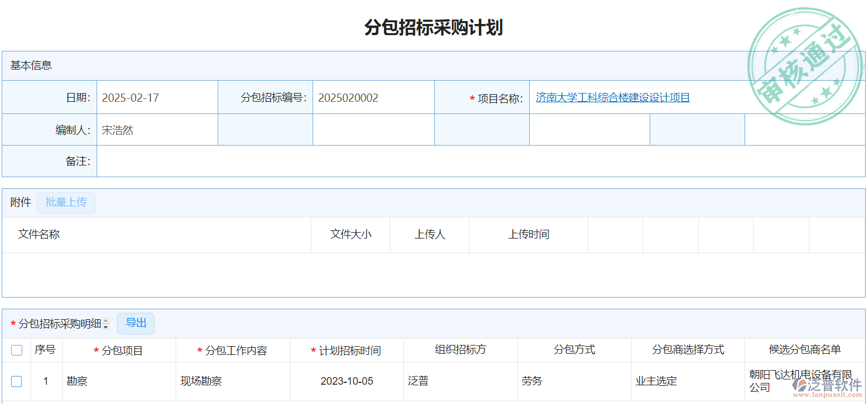Export details with the 导出 button

point(136,323)
